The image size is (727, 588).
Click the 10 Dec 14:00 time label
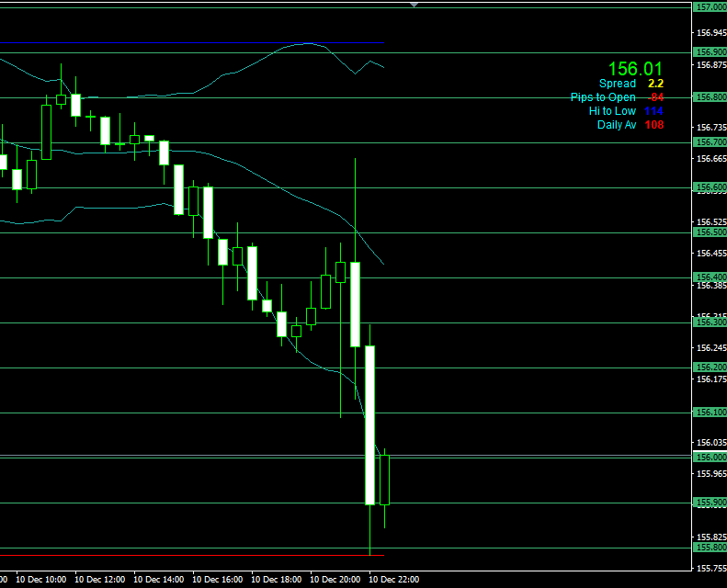point(159,580)
